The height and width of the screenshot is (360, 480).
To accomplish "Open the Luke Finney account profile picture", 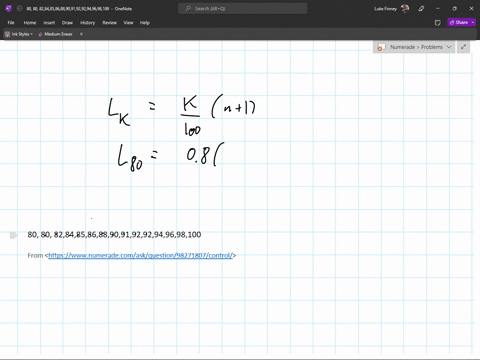I will pos(405,8).
